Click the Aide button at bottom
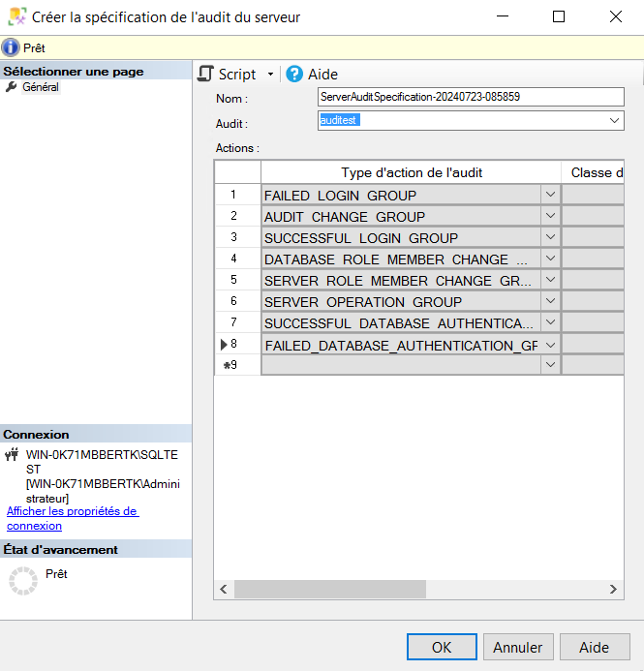The width and height of the screenshot is (644, 671). click(594, 647)
